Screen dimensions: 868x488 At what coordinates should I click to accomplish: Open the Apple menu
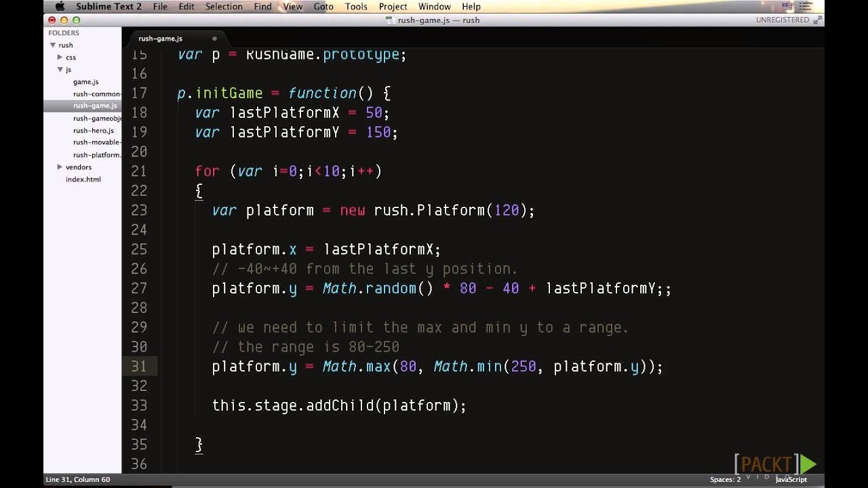[59, 7]
